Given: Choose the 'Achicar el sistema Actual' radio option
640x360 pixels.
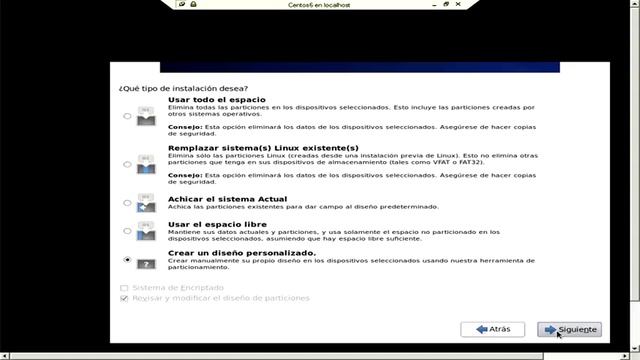Looking at the screenshot, I should tap(127, 203).
